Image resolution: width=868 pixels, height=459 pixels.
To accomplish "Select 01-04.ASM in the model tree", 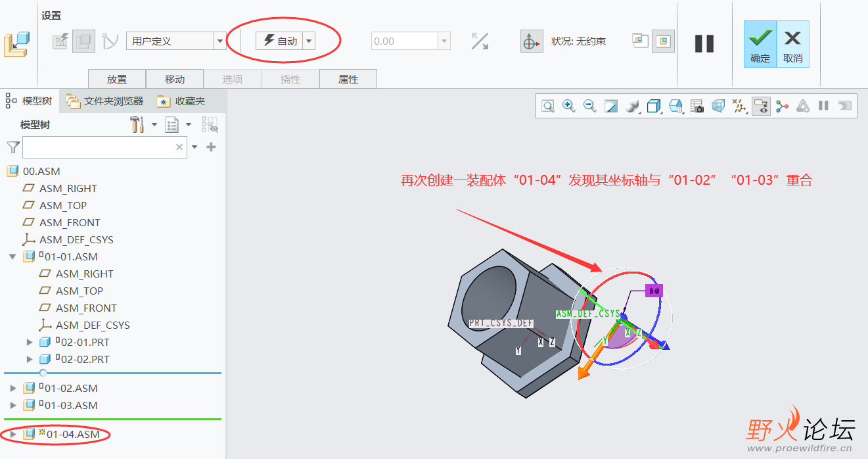I will (x=73, y=434).
